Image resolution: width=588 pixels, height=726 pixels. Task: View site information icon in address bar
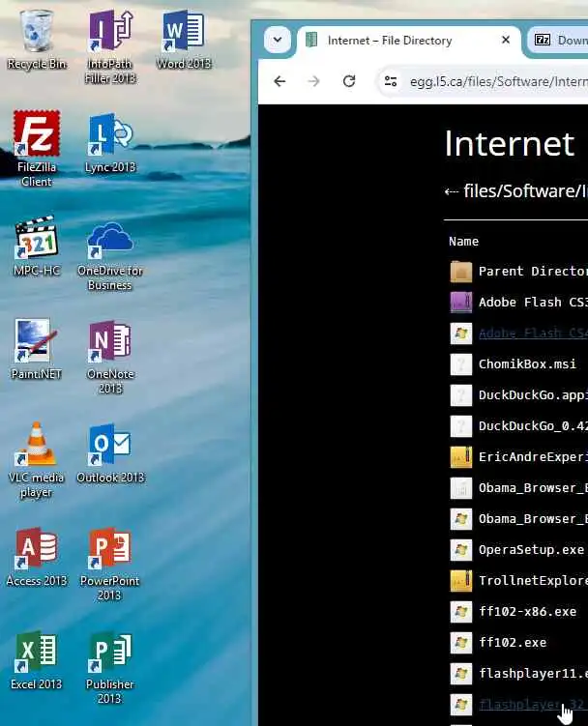click(391, 81)
